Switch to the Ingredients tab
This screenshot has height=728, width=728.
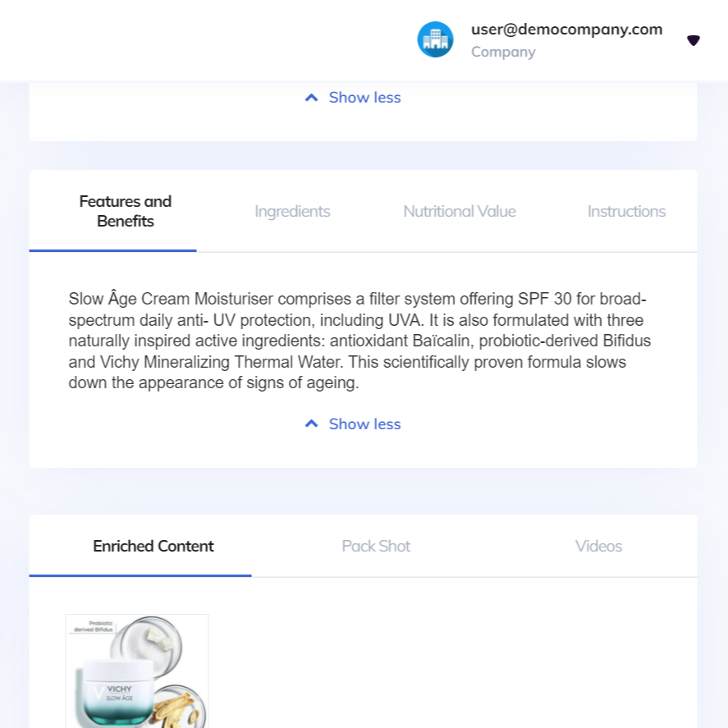click(292, 211)
